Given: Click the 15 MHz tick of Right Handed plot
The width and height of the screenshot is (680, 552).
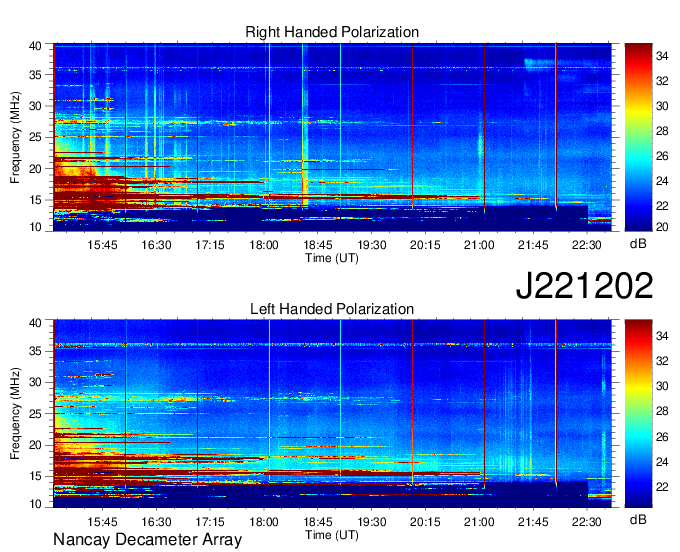Looking at the screenshot, I should [36, 200].
